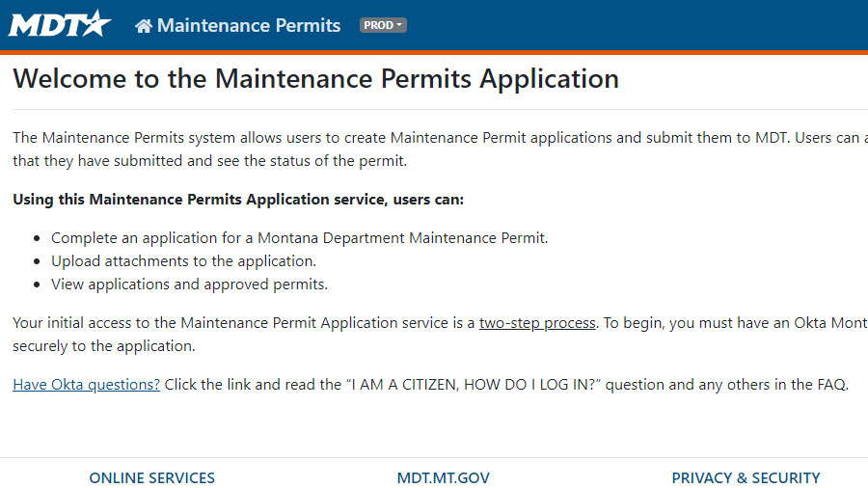Click the bold "Using this Maintenance Permits" line

tap(238, 200)
